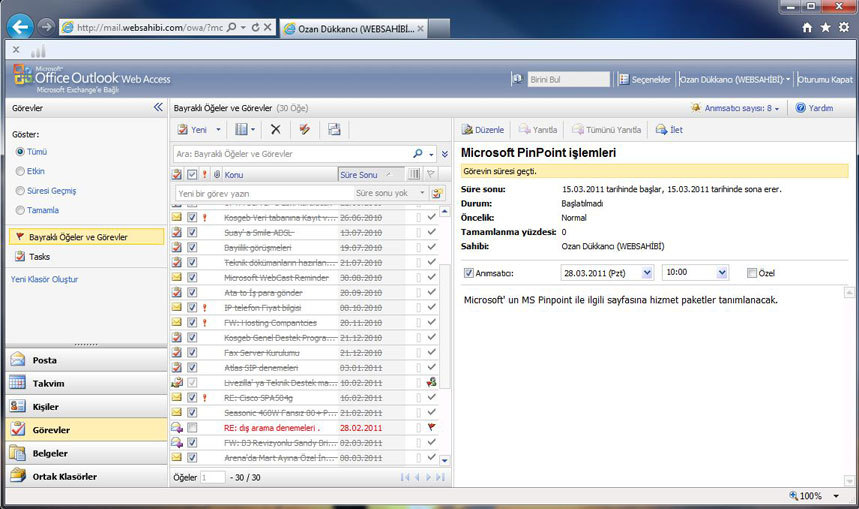Viewport: 859px width, 509px height.
Task: Toggle the Anımsatıcı checkbox
Action: coord(469,273)
